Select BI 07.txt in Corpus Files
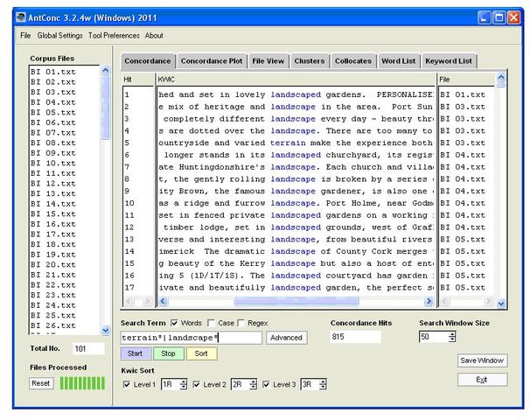The height and width of the screenshot is (420, 530). [53, 133]
